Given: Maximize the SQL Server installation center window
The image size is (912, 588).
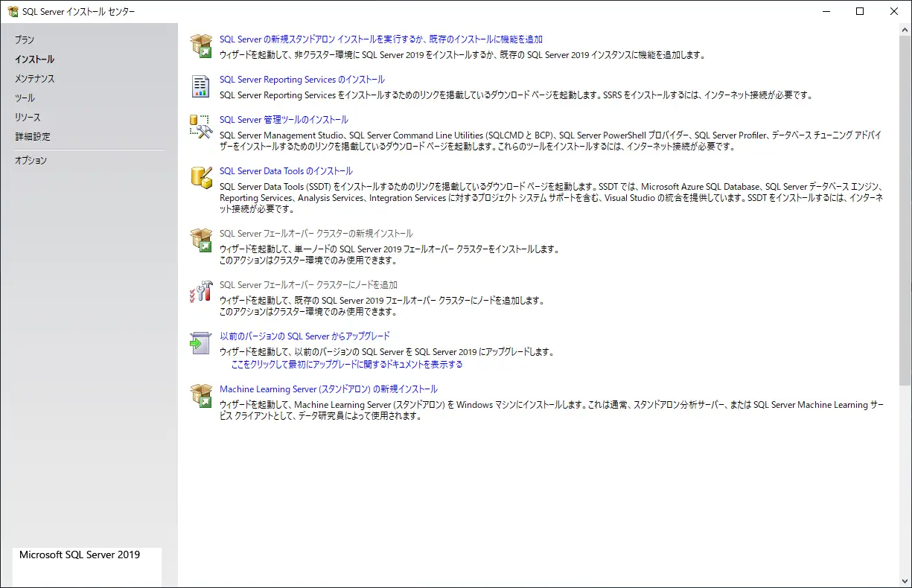Looking at the screenshot, I should click(x=860, y=11).
